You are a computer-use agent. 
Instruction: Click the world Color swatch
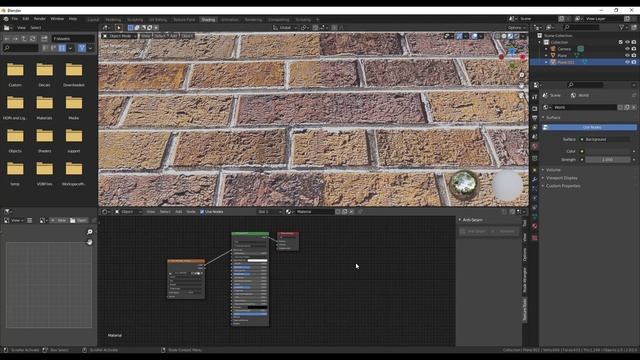click(608, 151)
